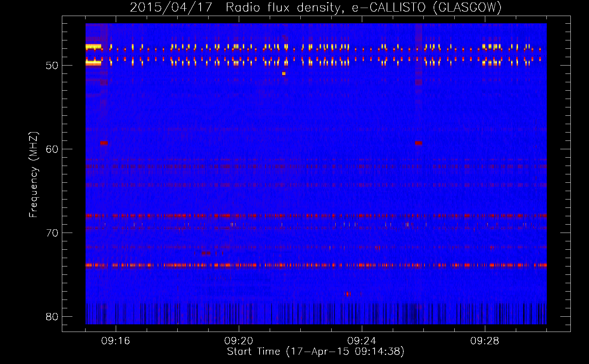589x364 pixels.
Task: Click the 50 frequency tick label
Action: click(x=52, y=66)
